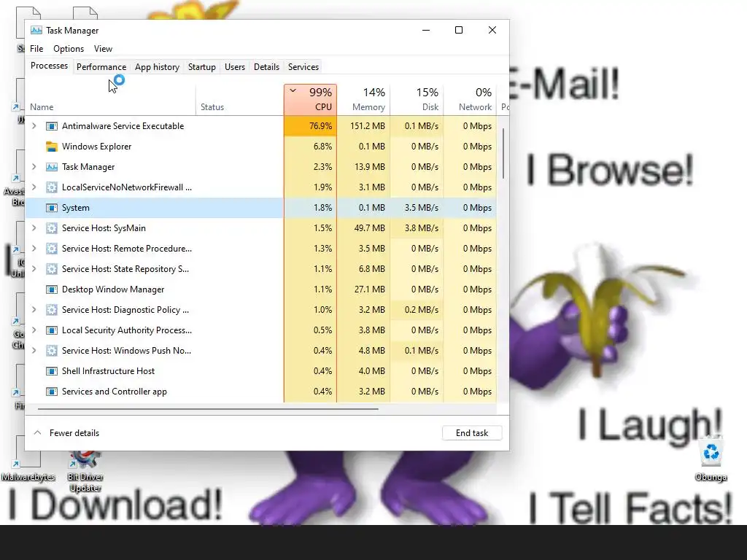Open the Options menu
The height and width of the screenshot is (560, 747).
[x=69, y=49]
